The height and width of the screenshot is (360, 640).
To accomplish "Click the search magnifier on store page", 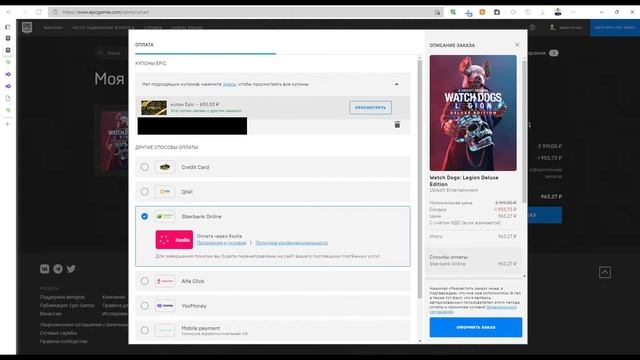I will click(x=100, y=53).
